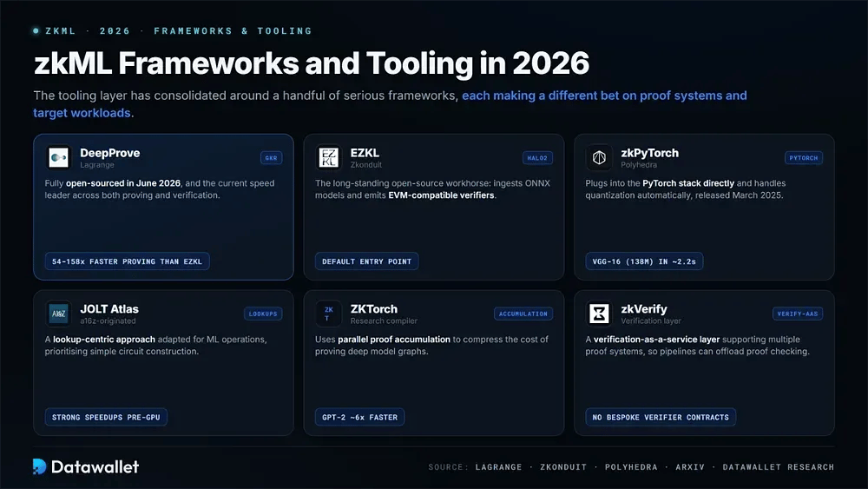
Task: Select the HALO2 tag on EZKL card
Action: (537, 158)
